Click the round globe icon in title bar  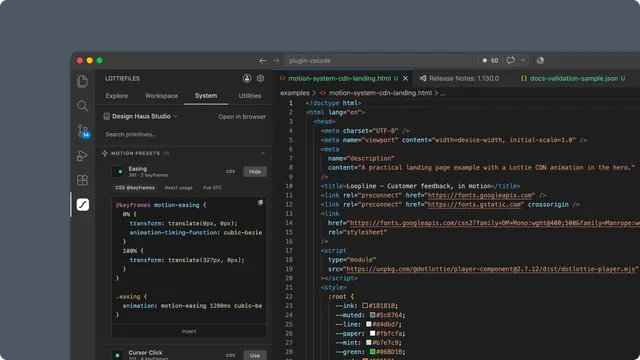pyautogui.click(x=540, y=60)
